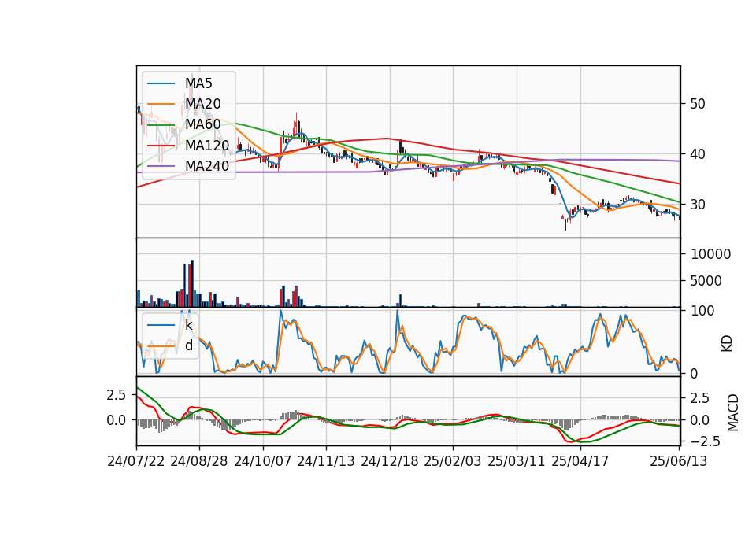Click the left MACD axis value 0.0
Image resolution: width=756 pixels, height=543 pixels.
(117, 420)
